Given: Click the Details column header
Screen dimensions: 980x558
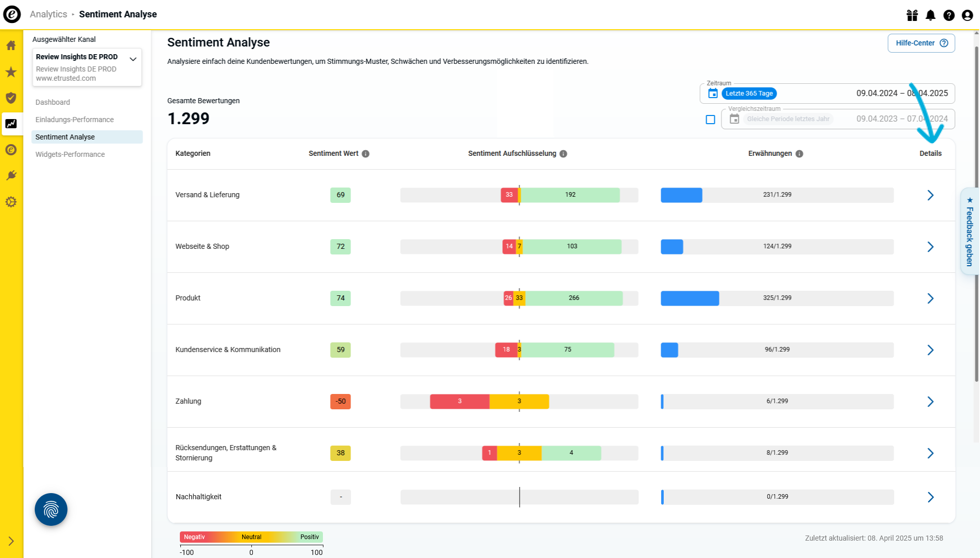Looking at the screenshot, I should point(930,153).
